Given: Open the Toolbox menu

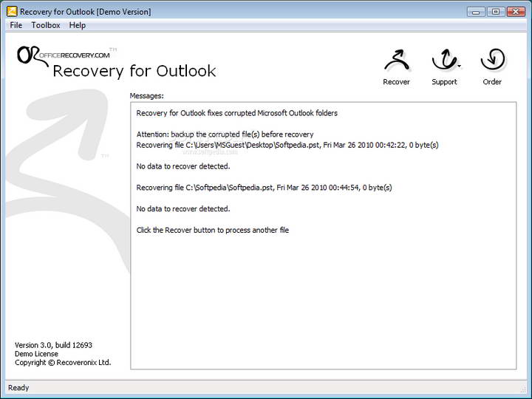Looking at the screenshot, I should pyautogui.click(x=46, y=25).
